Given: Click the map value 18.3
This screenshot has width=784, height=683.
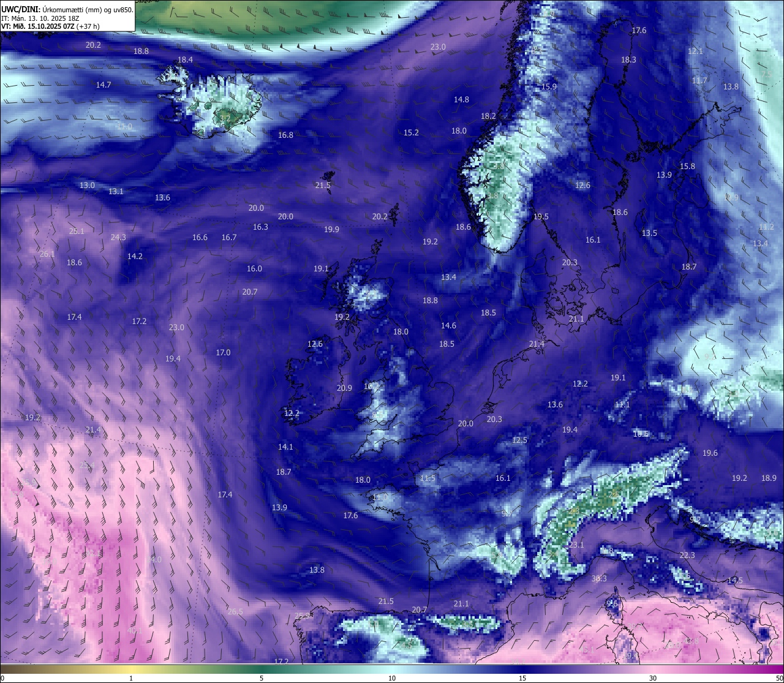Looking at the screenshot, I should (628, 59).
